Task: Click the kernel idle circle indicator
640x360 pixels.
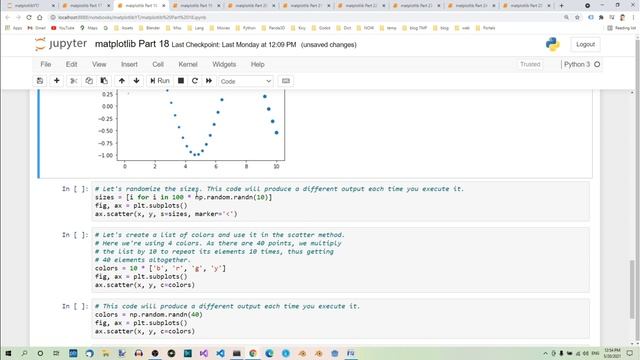Action: coord(597,64)
